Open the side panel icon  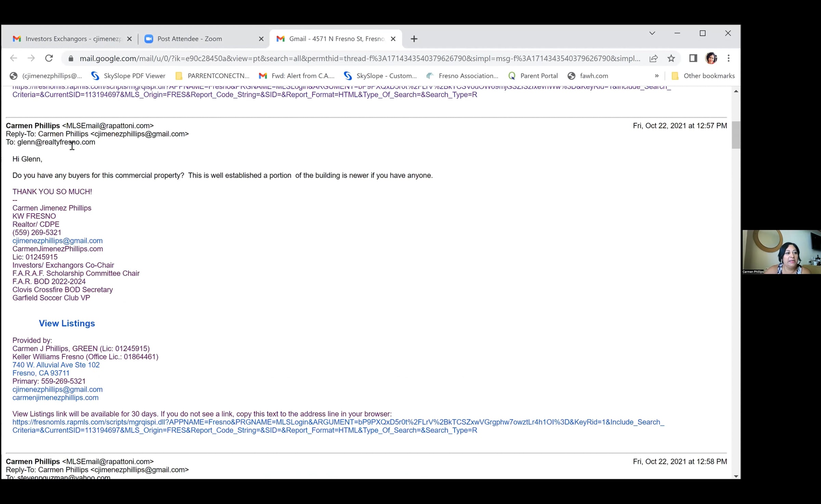[693, 58]
